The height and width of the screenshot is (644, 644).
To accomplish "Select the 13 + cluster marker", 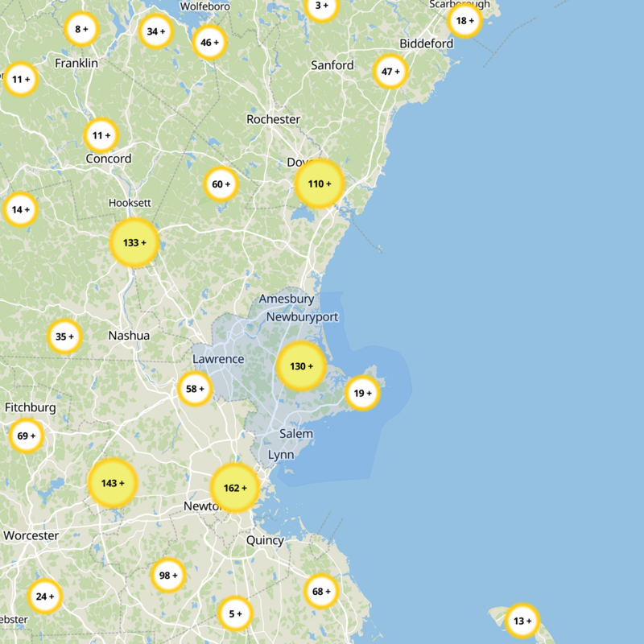I will point(522,621).
